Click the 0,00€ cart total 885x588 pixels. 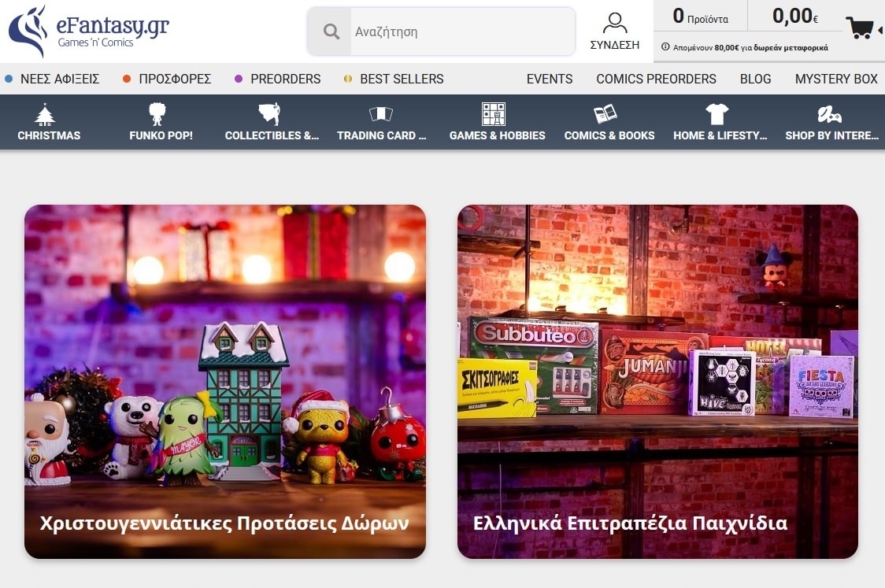tap(795, 17)
